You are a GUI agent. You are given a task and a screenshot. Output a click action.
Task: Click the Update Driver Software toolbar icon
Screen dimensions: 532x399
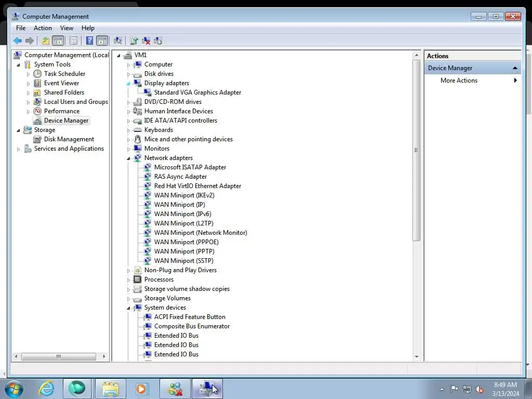[134, 41]
